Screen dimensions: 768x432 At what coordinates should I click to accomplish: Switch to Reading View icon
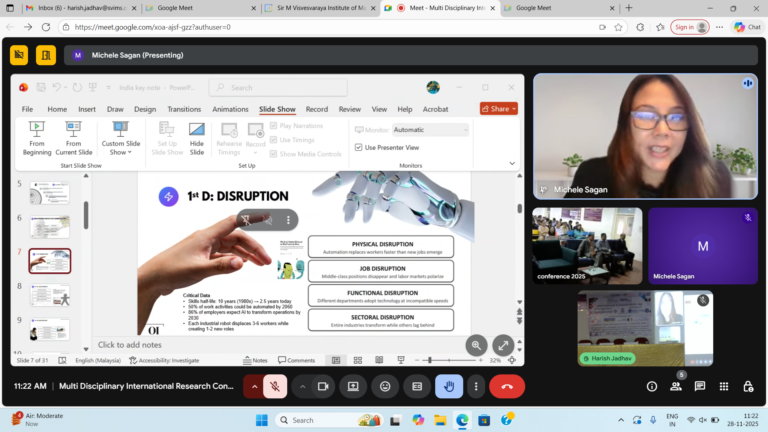click(379, 360)
